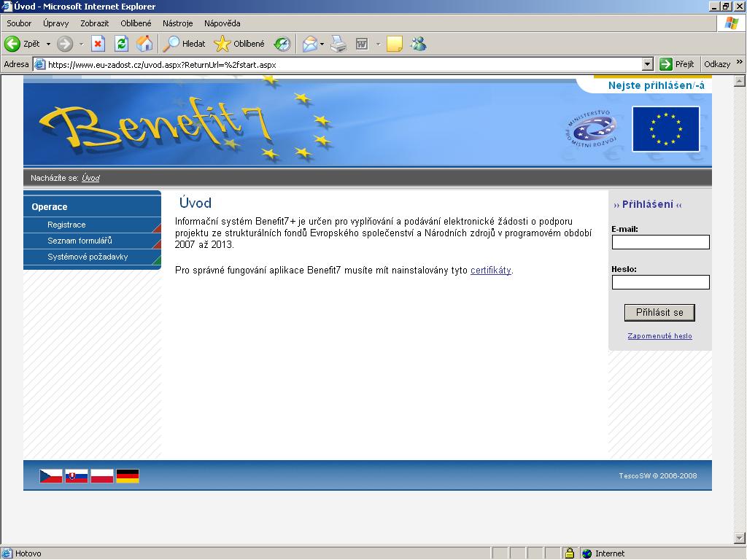Go to Home page icon

[144, 44]
